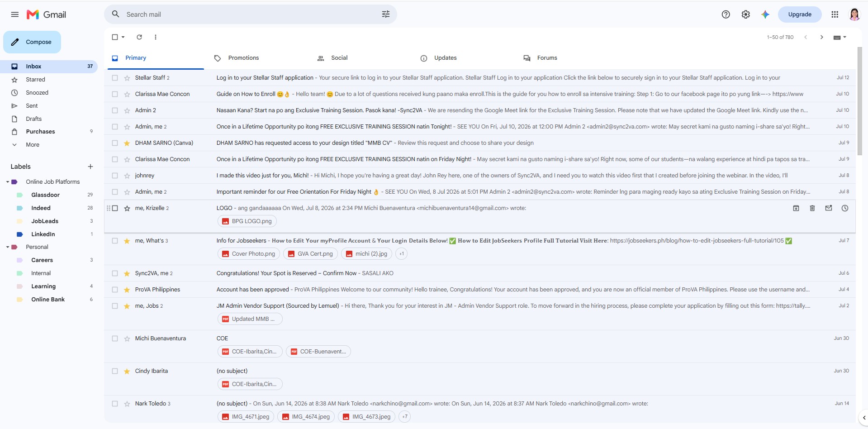Star the johnrey email
This screenshot has height=429, width=868.
tap(127, 176)
